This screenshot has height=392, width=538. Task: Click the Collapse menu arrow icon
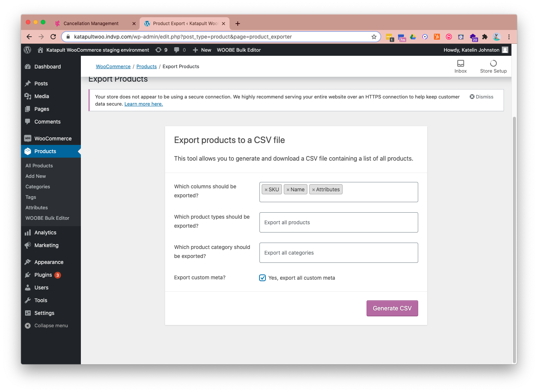pos(28,326)
